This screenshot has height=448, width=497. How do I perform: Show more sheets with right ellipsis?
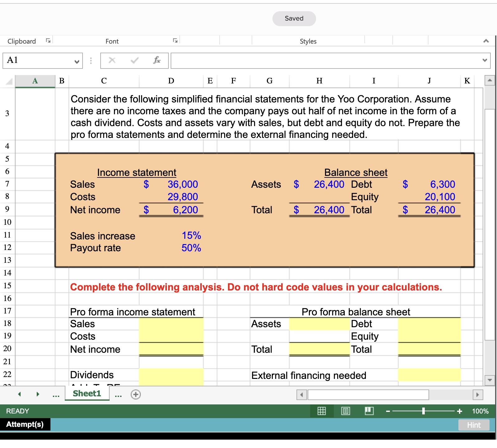pos(118,395)
